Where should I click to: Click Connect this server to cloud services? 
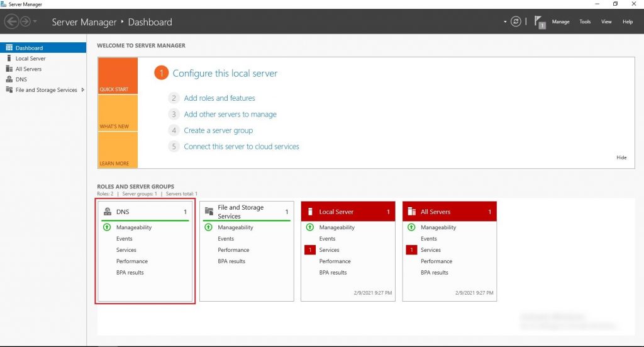tap(241, 146)
